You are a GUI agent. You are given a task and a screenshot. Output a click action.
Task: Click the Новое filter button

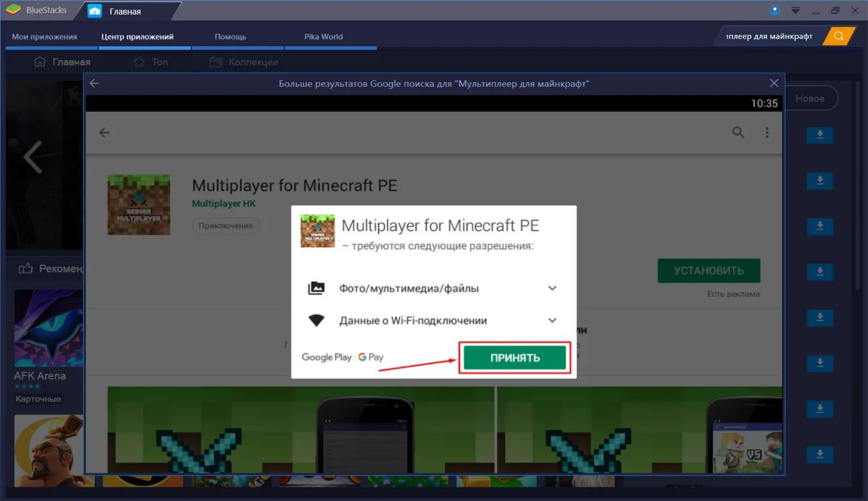click(x=810, y=98)
